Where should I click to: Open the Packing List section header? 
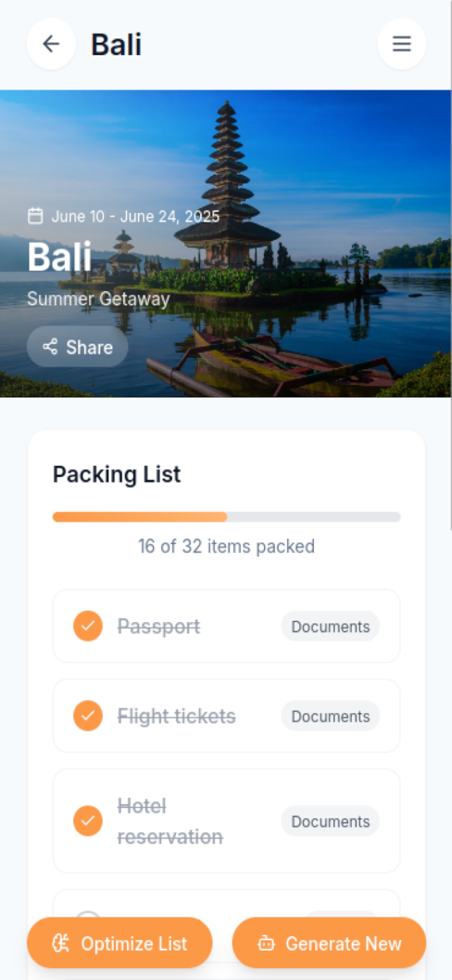coord(116,473)
